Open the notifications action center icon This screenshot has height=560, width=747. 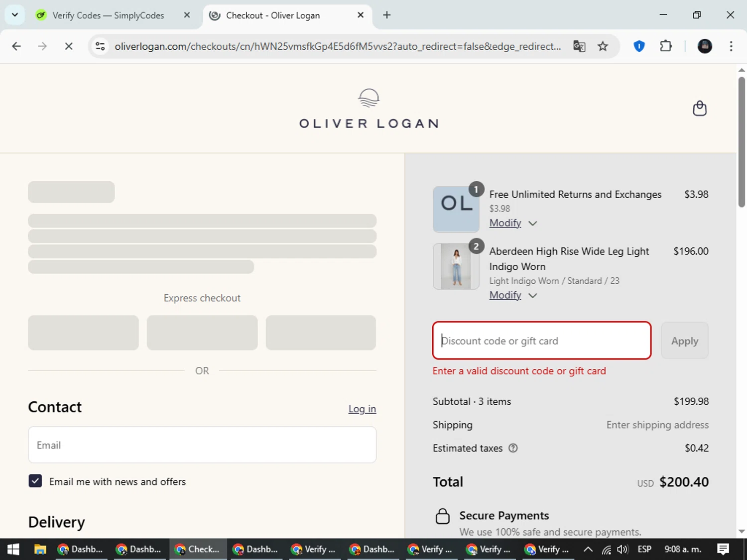tap(723, 549)
